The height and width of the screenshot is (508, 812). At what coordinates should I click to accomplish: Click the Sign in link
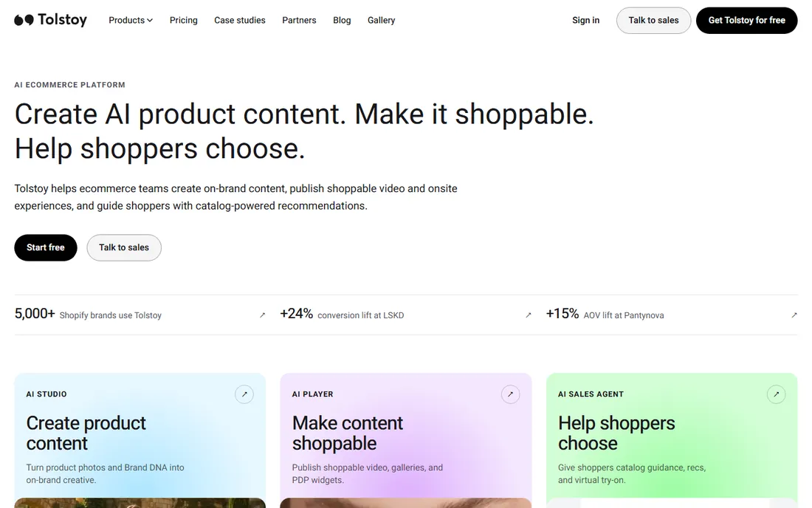(x=585, y=20)
